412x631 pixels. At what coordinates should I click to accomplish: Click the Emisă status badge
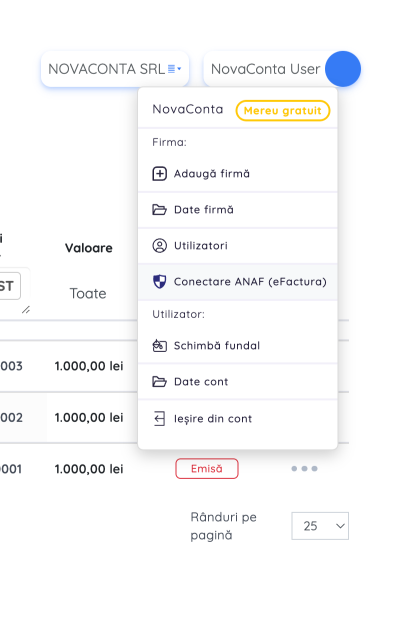point(207,468)
